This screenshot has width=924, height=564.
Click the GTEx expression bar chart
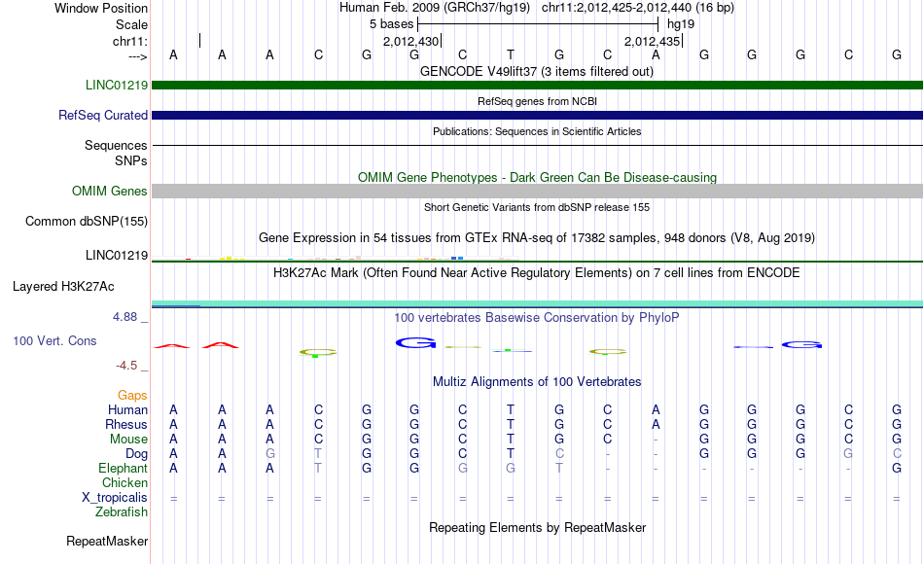click(x=336, y=258)
